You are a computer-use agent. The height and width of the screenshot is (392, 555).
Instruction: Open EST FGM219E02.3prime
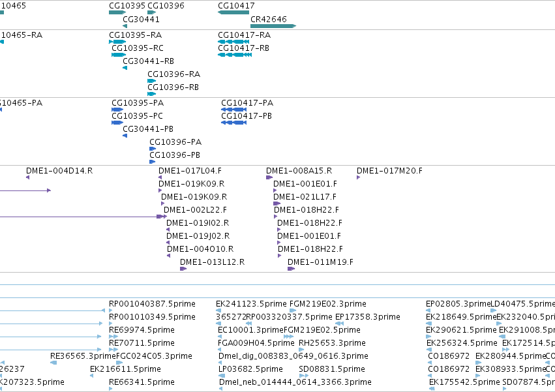pos(328,304)
